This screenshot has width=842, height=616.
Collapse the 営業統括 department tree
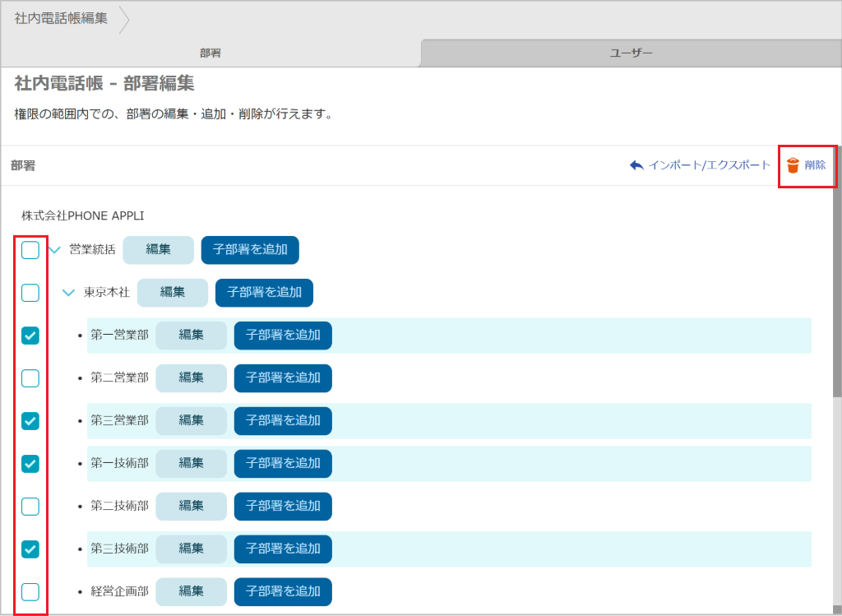(x=55, y=250)
